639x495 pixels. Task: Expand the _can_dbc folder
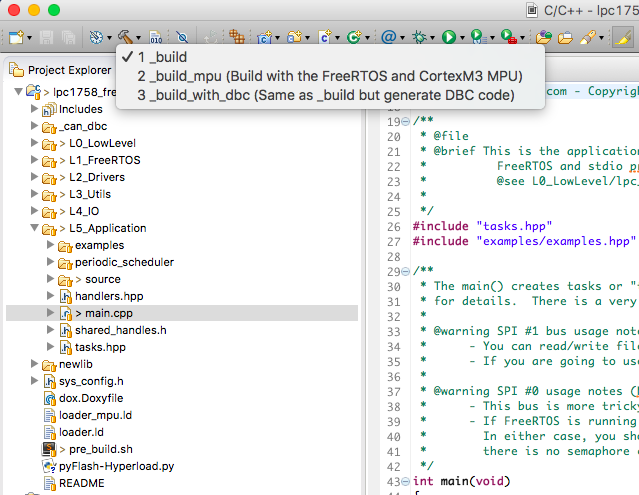point(34,126)
